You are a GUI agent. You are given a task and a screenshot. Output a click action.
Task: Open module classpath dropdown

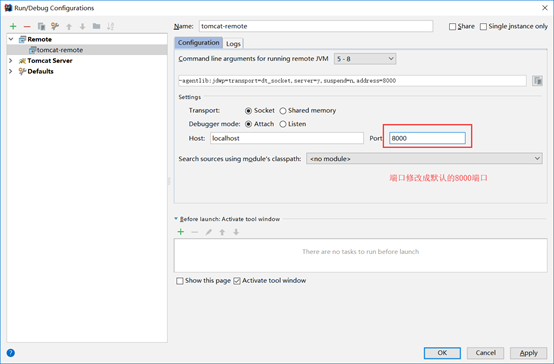click(x=424, y=159)
